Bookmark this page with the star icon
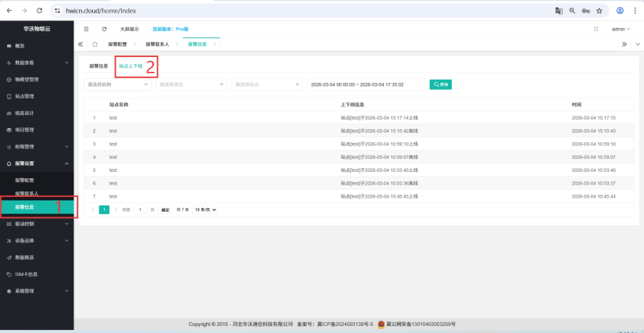 pos(599,11)
